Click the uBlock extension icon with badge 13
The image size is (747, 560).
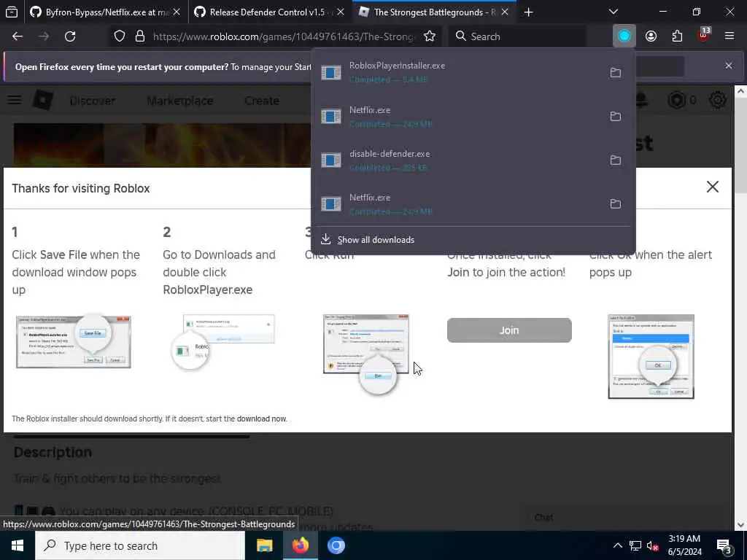coord(704,36)
